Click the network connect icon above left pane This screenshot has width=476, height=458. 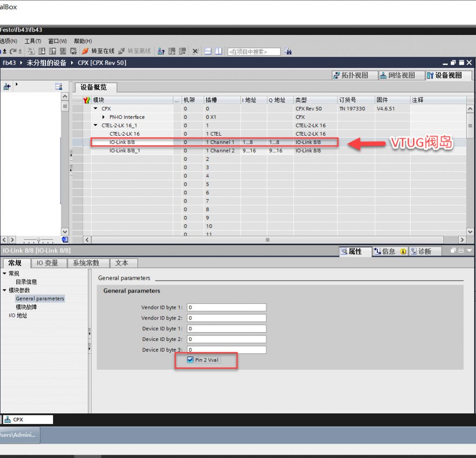(x=7, y=87)
